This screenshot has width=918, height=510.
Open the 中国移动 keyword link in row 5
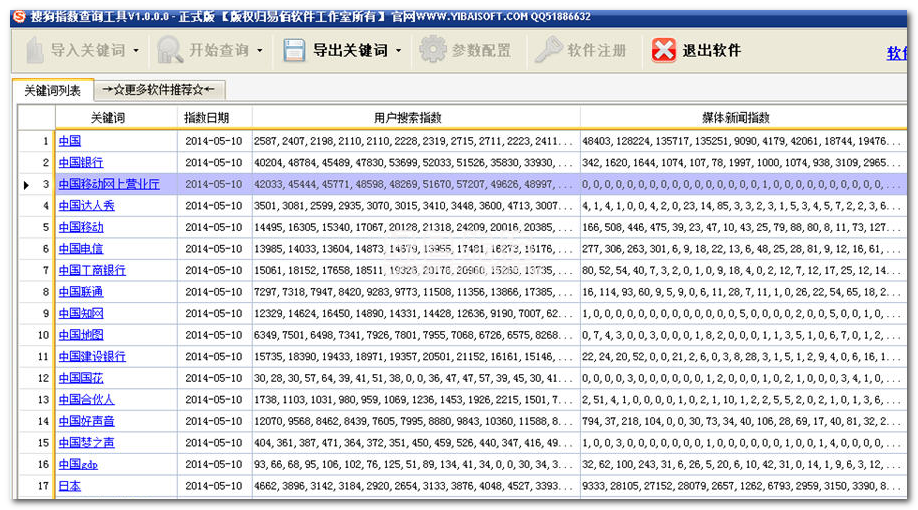[81, 227]
